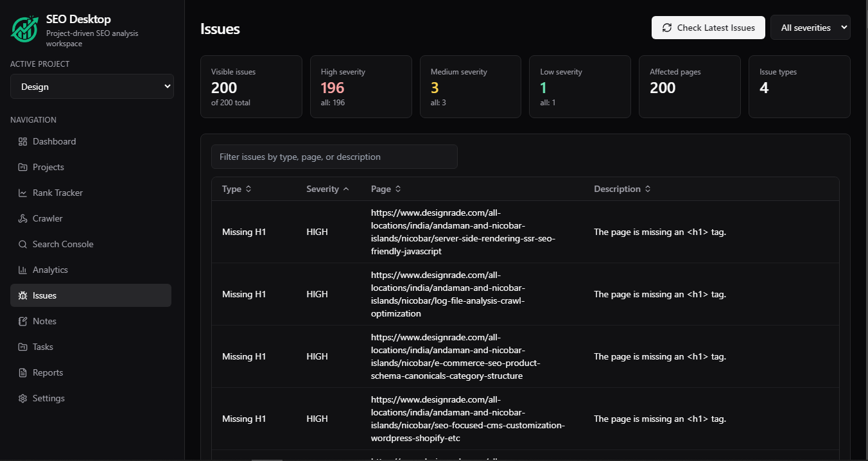Click the seo-focused-cms-customization page URL

(468, 419)
